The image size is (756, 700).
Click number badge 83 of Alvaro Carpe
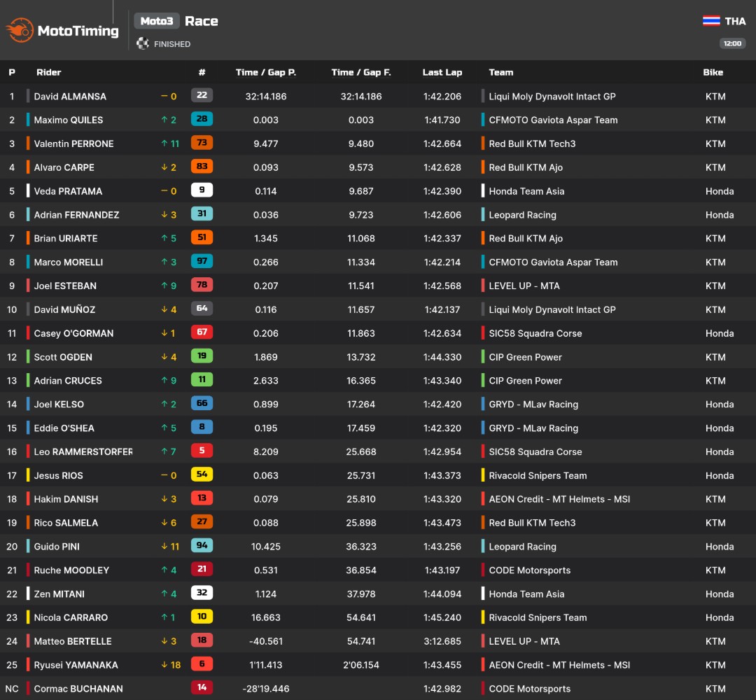(202, 167)
